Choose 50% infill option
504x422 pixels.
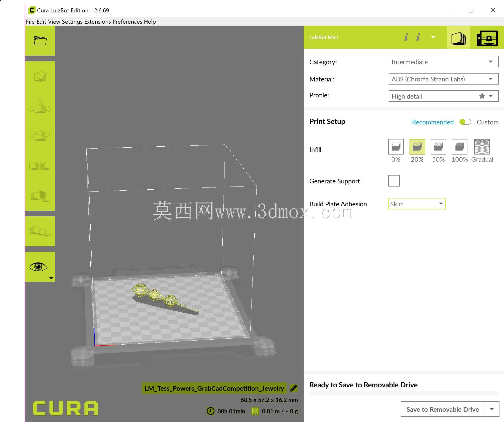(438, 147)
